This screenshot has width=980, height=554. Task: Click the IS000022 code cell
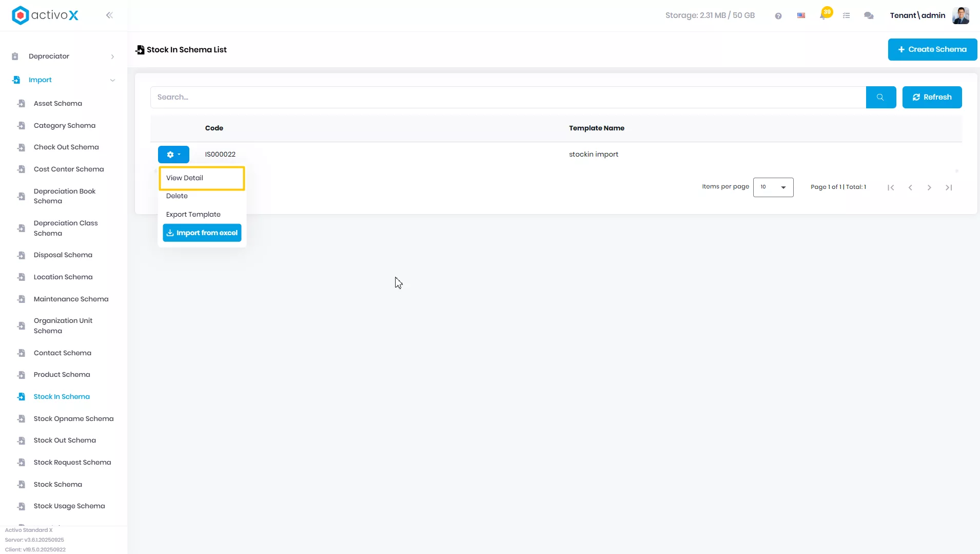tap(220, 155)
